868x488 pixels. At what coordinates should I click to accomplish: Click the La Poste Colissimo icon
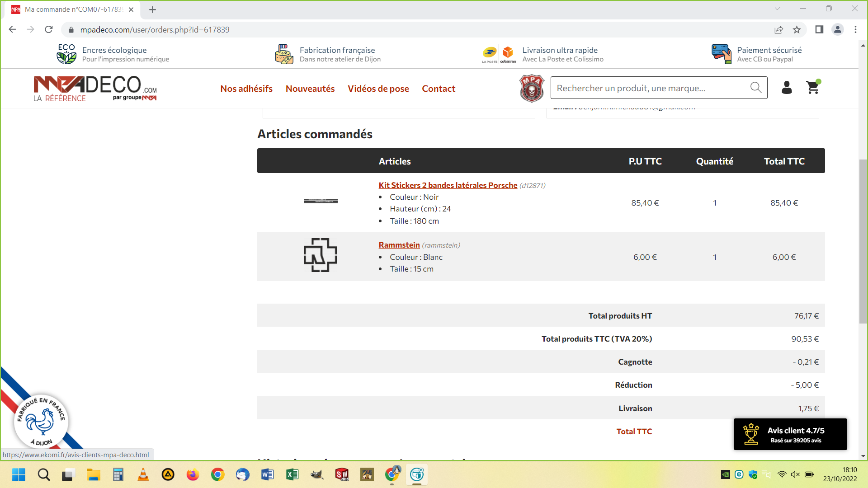499,55
